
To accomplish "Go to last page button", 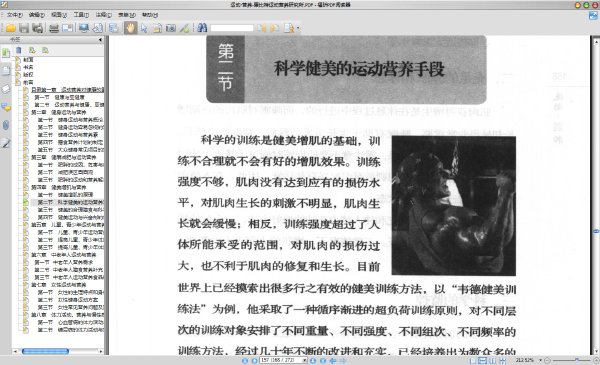I will (323, 360).
